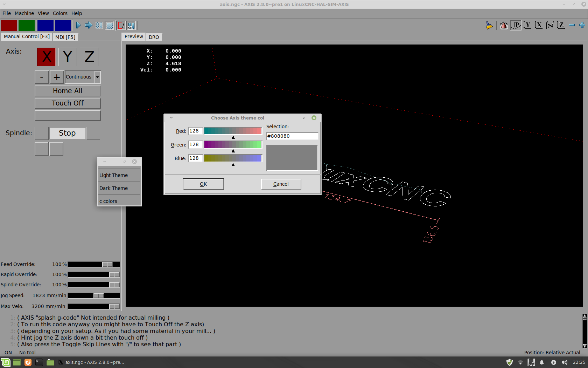Click the Home All button
This screenshot has height=368, width=588.
pos(68,91)
